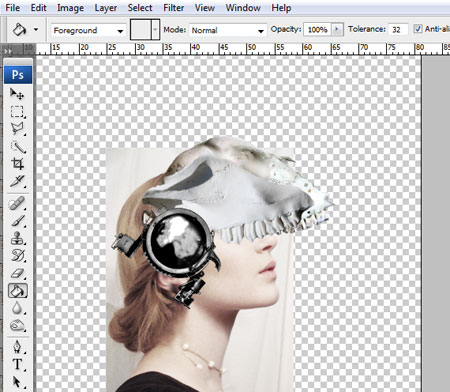The image size is (450, 392).
Task: Open the Filter menu
Action: [173, 8]
